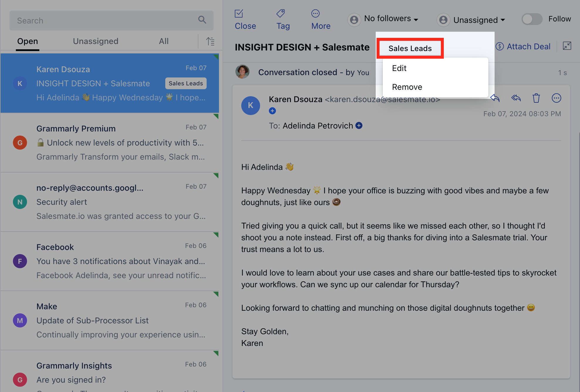The width and height of the screenshot is (580, 392).
Task: Open the Tag icon
Action: click(x=281, y=13)
